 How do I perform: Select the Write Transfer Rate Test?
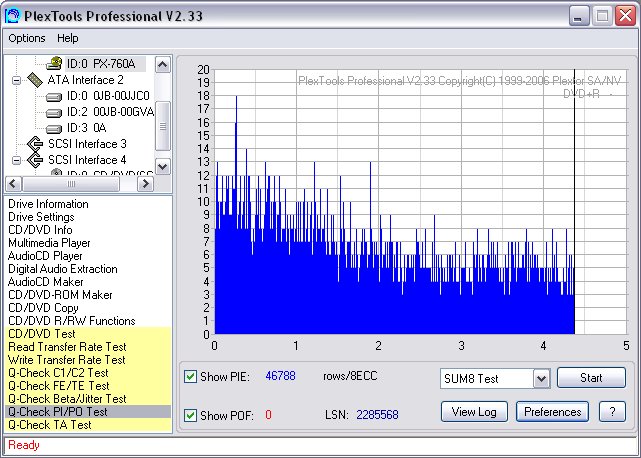88,360
